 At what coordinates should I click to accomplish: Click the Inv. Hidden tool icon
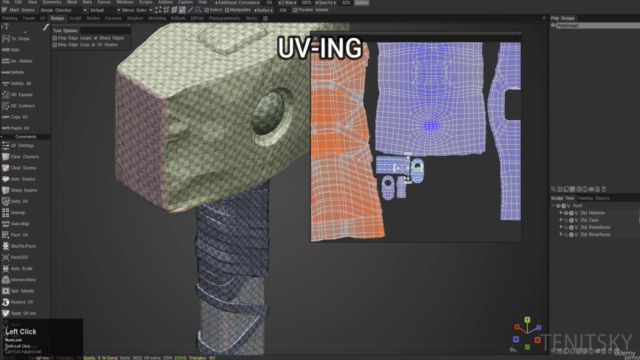click(x=5, y=61)
